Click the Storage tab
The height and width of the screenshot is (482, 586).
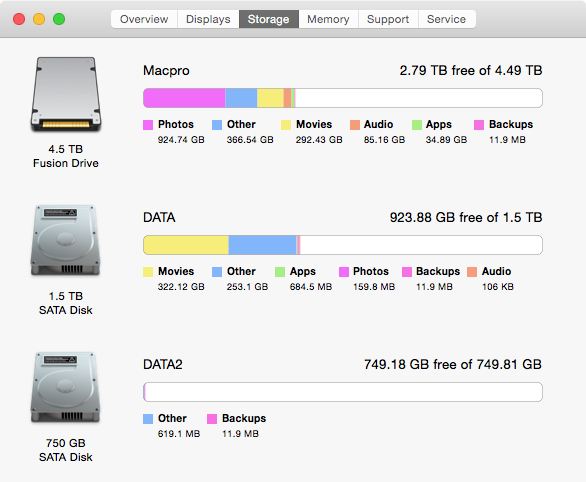(269, 19)
